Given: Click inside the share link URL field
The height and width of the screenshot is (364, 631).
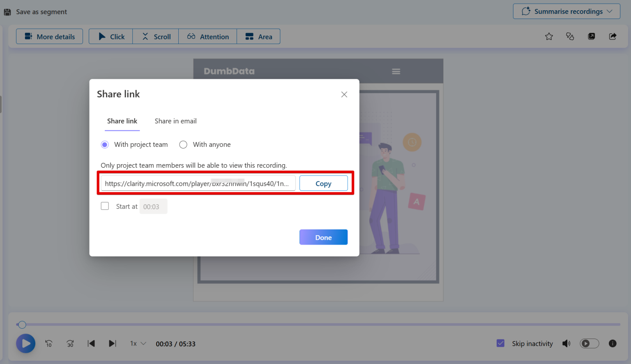Looking at the screenshot, I should [197, 183].
